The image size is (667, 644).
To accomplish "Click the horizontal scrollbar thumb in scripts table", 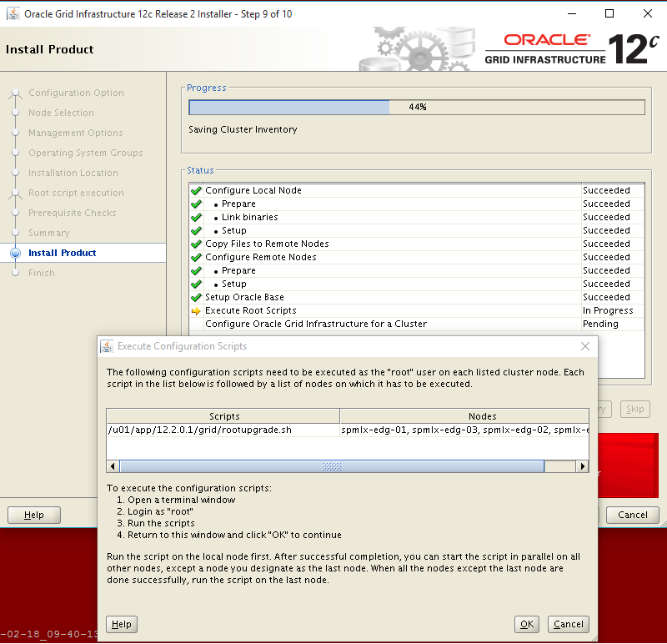I will point(332,466).
